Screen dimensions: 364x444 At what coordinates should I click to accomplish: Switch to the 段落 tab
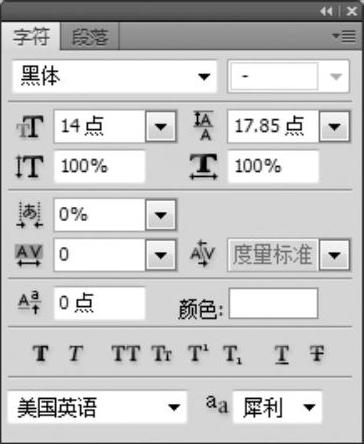[90, 36]
